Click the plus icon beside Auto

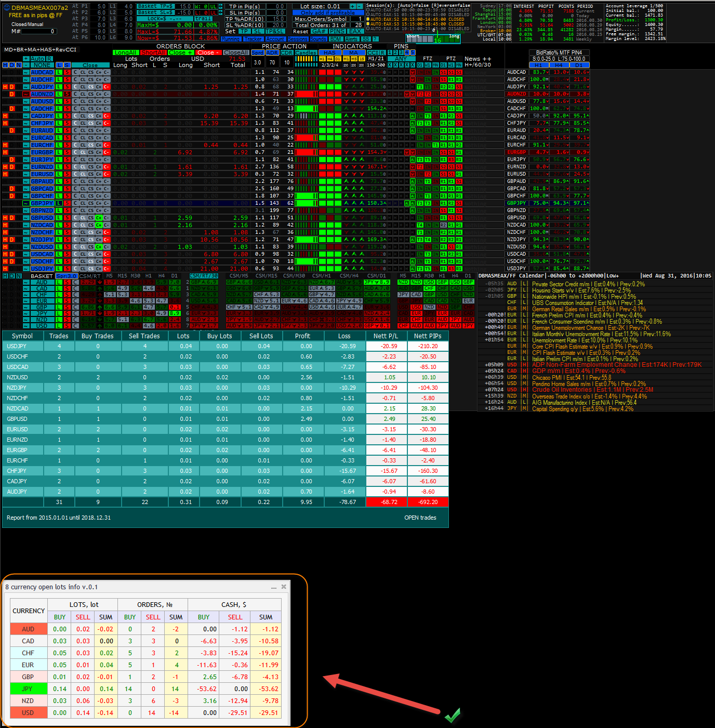(x=26, y=59)
